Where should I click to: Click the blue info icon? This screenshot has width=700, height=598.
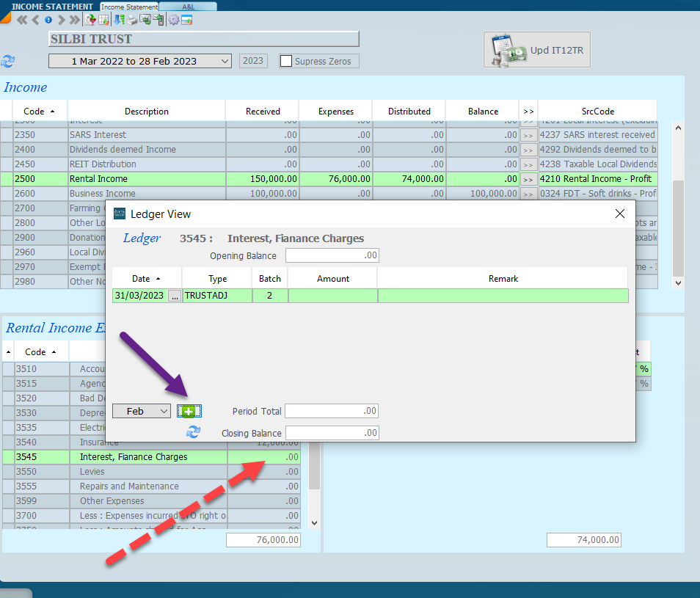point(48,20)
